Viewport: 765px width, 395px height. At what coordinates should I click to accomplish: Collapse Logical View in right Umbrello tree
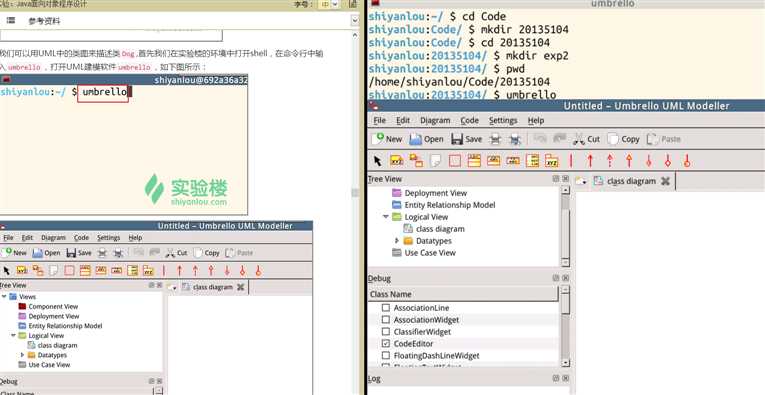click(386, 217)
